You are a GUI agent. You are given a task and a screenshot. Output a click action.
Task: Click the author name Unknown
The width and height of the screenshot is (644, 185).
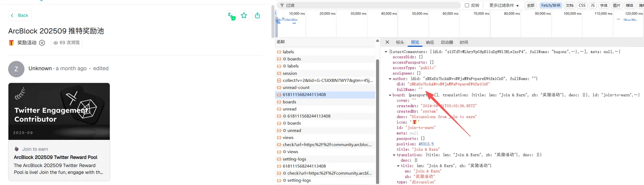40,69
